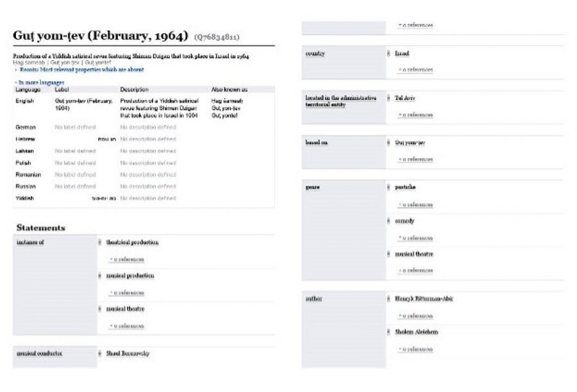
Task: Expand references under comedy genre
Action: tap(415, 238)
